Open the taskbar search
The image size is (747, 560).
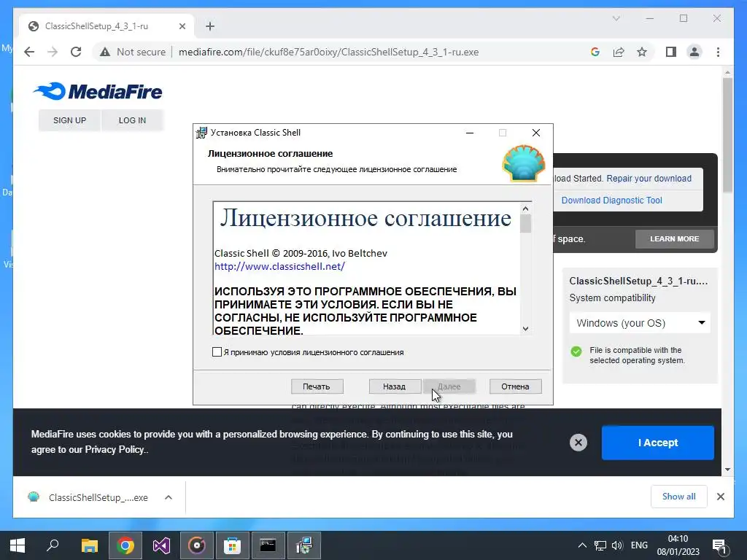point(53,545)
